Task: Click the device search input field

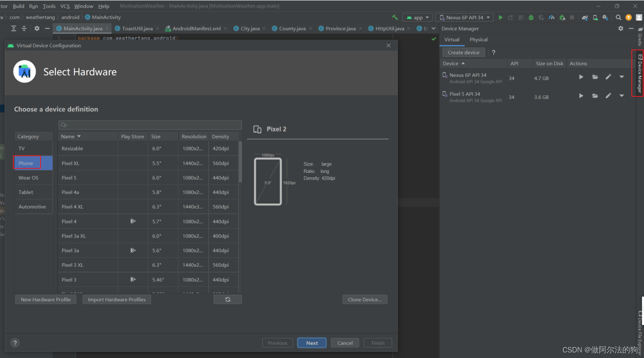Action: [x=150, y=125]
